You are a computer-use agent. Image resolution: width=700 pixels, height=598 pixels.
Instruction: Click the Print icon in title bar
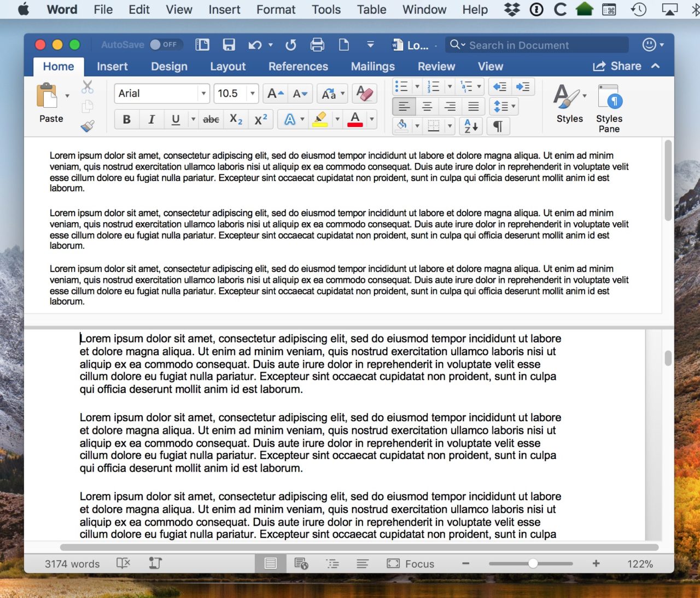[317, 45]
